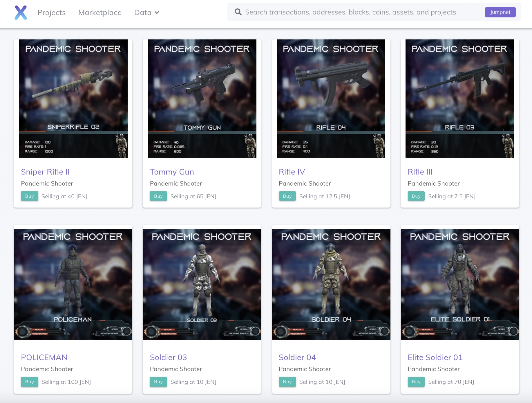Open the POLICEMAN title link

coord(44,357)
